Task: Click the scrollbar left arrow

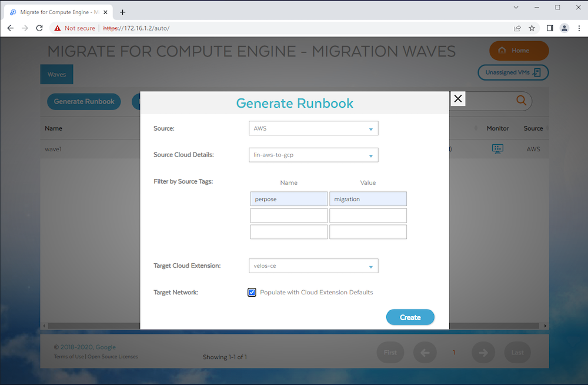Action: (44, 326)
